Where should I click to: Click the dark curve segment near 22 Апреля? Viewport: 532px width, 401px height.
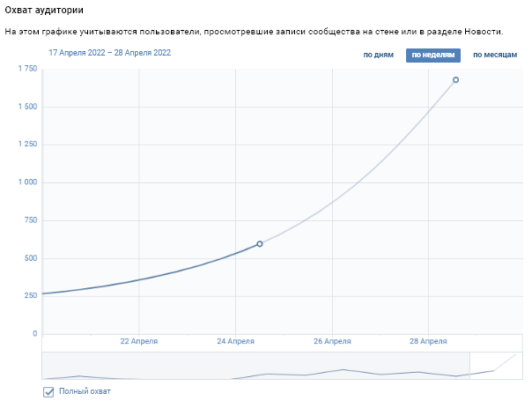click(x=139, y=279)
